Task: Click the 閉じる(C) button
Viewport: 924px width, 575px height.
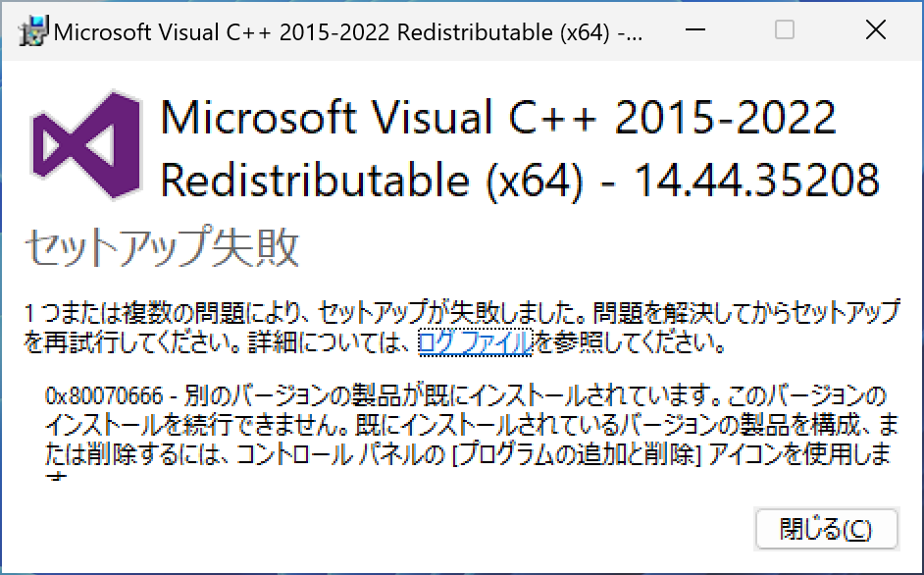Action: (x=826, y=529)
